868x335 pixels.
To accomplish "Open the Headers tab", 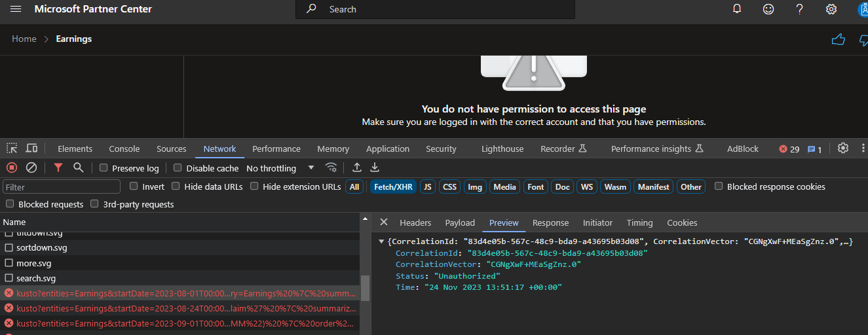I will click(x=415, y=222).
